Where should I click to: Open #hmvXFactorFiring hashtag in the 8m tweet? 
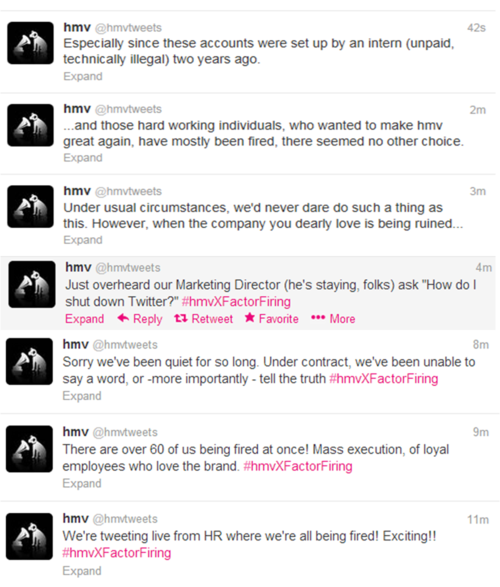(384, 379)
